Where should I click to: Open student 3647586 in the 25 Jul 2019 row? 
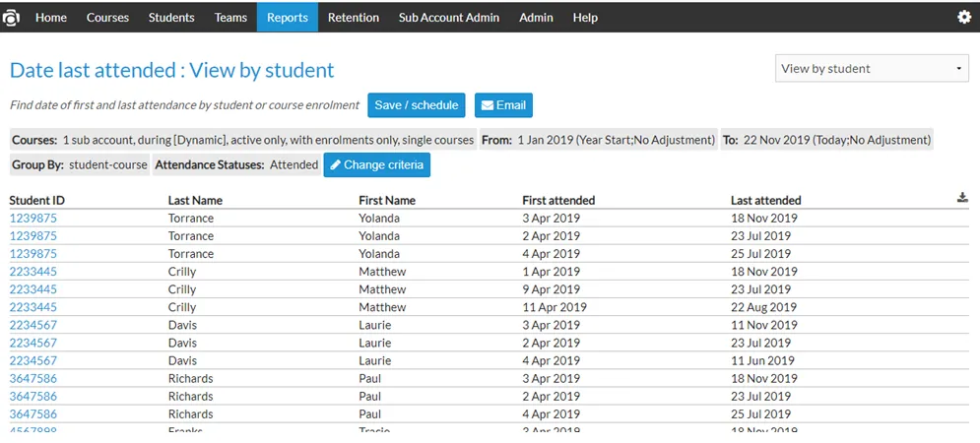point(33,414)
